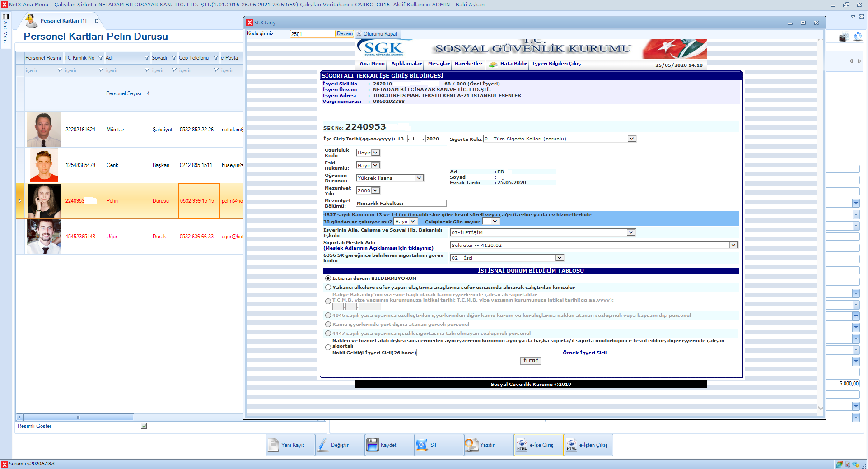Image resolution: width=868 pixels, height=469 pixels.
Task: Click the Devam button
Action: pyautogui.click(x=345, y=34)
